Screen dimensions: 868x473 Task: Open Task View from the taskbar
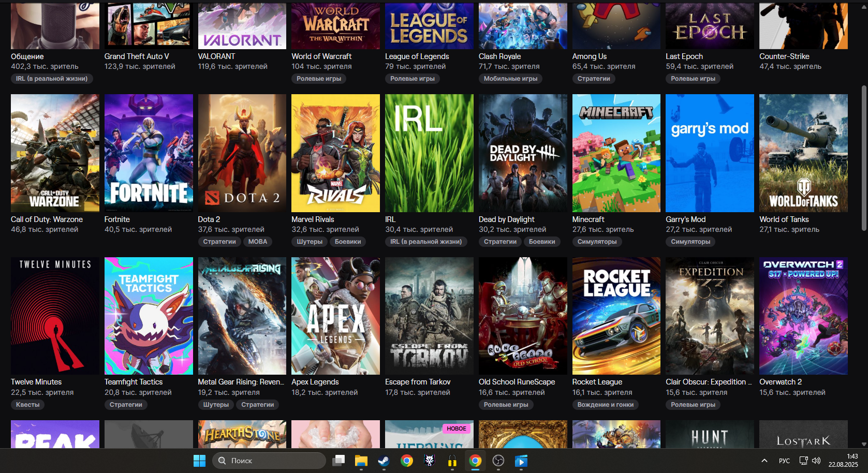coord(339,461)
